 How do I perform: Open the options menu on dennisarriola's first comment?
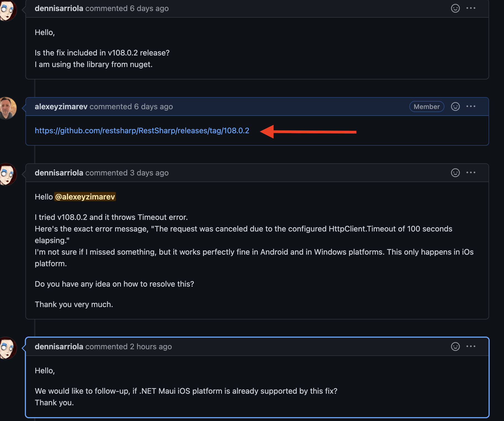(x=471, y=8)
